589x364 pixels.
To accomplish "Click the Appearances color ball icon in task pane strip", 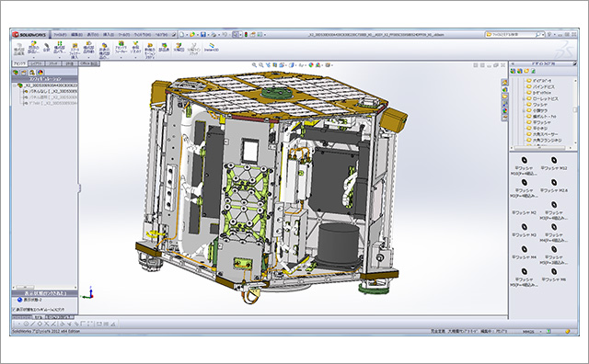I will tap(504, 110).
